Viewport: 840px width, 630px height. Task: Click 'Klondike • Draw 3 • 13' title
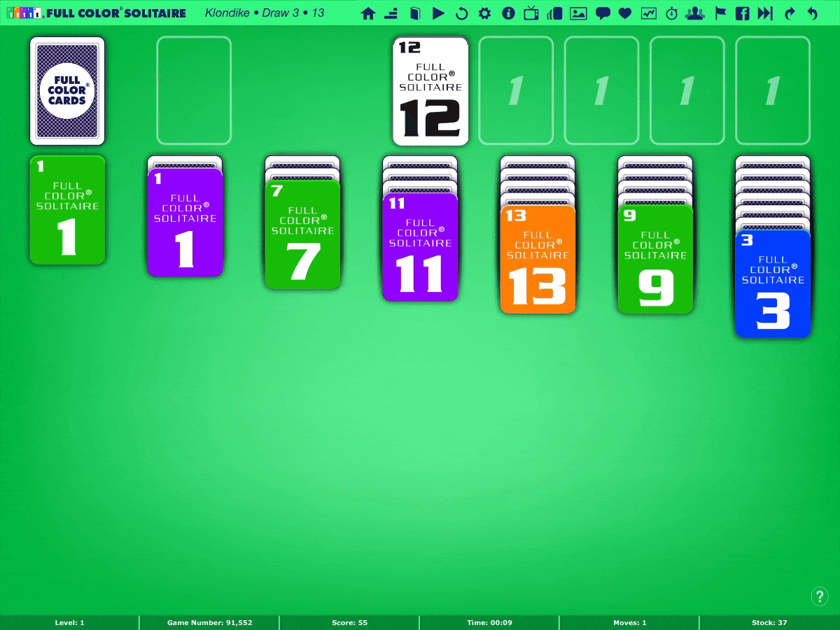tap(265, 13)
